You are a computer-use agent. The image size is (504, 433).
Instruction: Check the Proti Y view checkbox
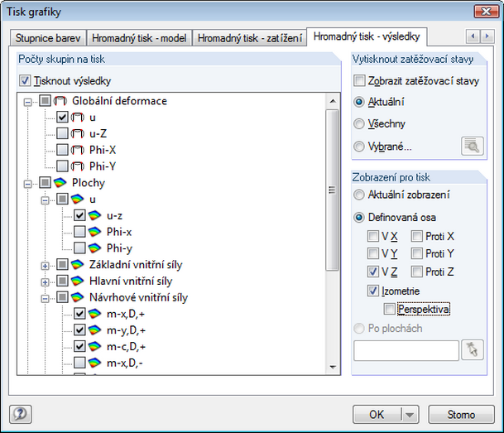[416, 253]
